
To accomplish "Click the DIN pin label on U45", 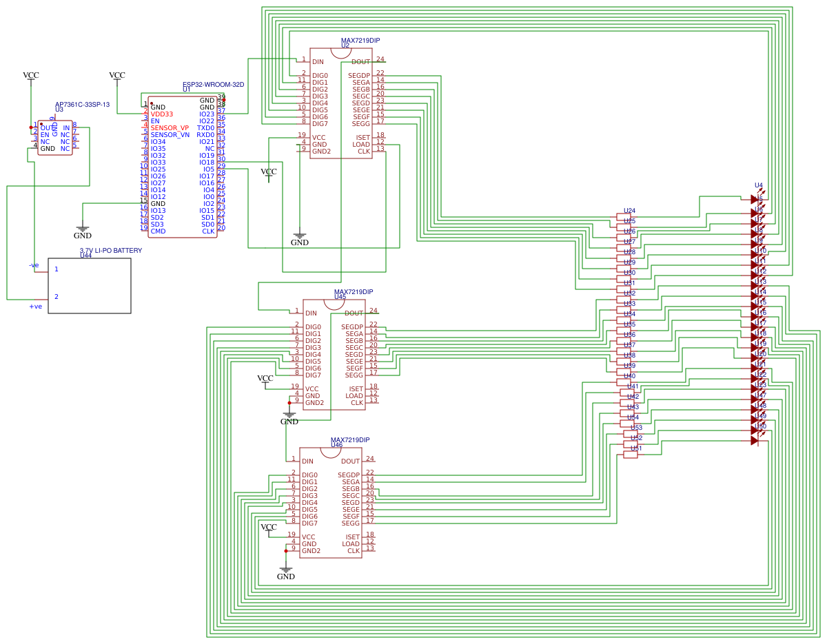I will (x=311, y=313).
